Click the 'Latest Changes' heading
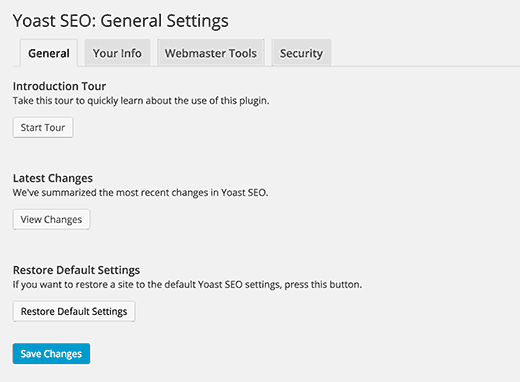This screenshot has height=382, width=520. pos(53,178)
